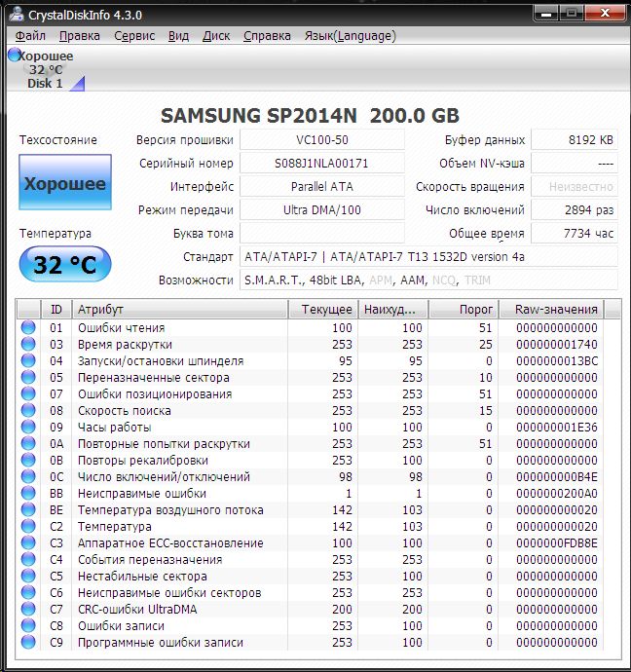Open the Сервис menu

(x=134, y=36)
